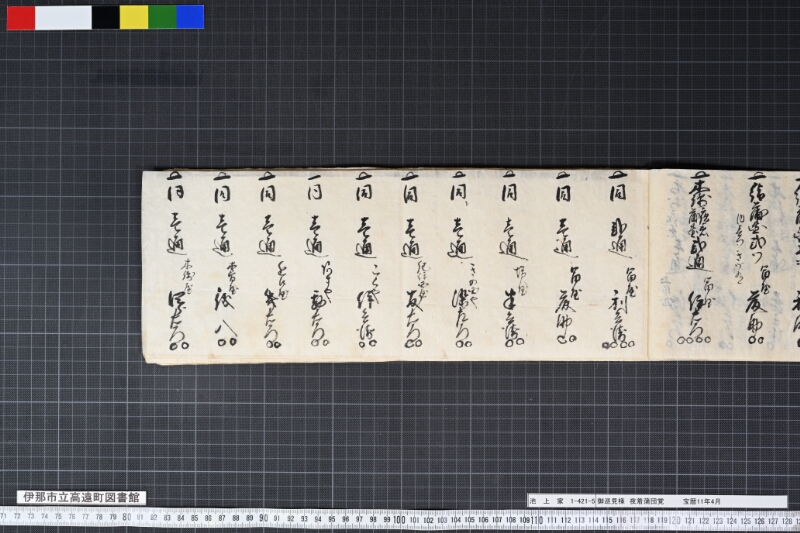This screenshot has width=800, height=533.
Task: Click the red color patch
Action: [x=21, y=17]
